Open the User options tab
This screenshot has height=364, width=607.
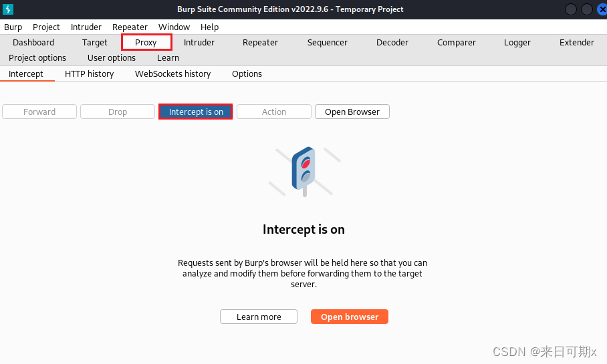pos(112,58)
